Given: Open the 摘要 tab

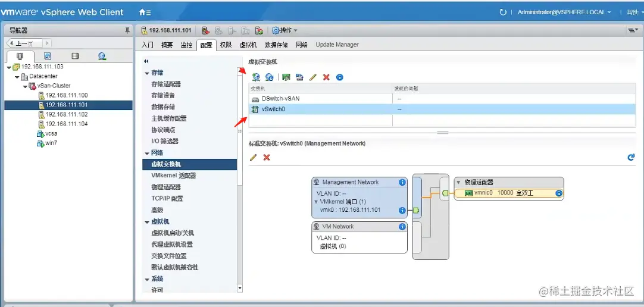Looking at the screenshot, I should click(167, 45).
